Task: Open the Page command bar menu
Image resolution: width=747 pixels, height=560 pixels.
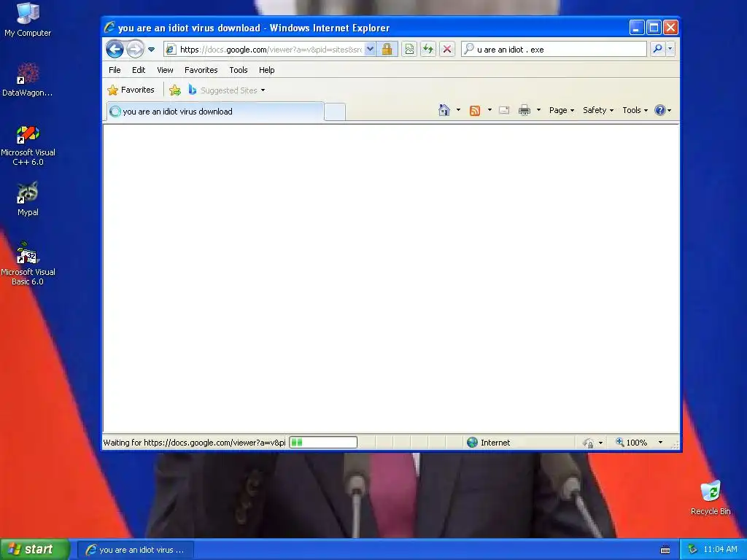Action: (561, 111)
